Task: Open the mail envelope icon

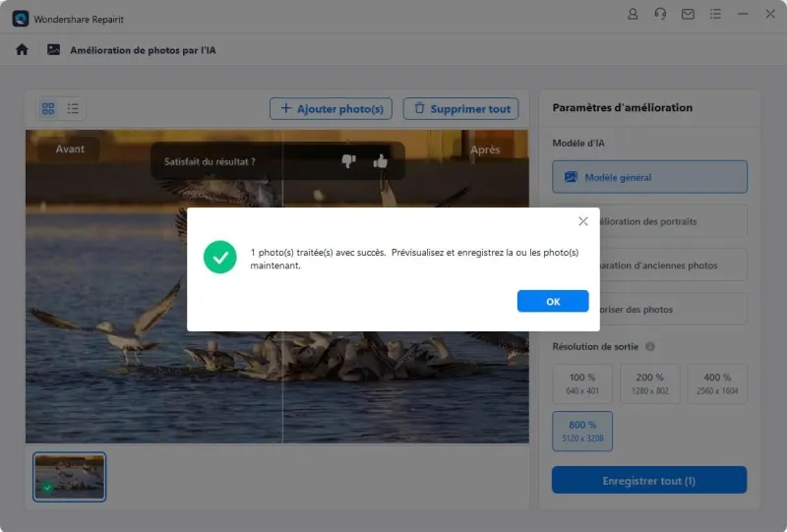Action: click(x=688, y=15)
